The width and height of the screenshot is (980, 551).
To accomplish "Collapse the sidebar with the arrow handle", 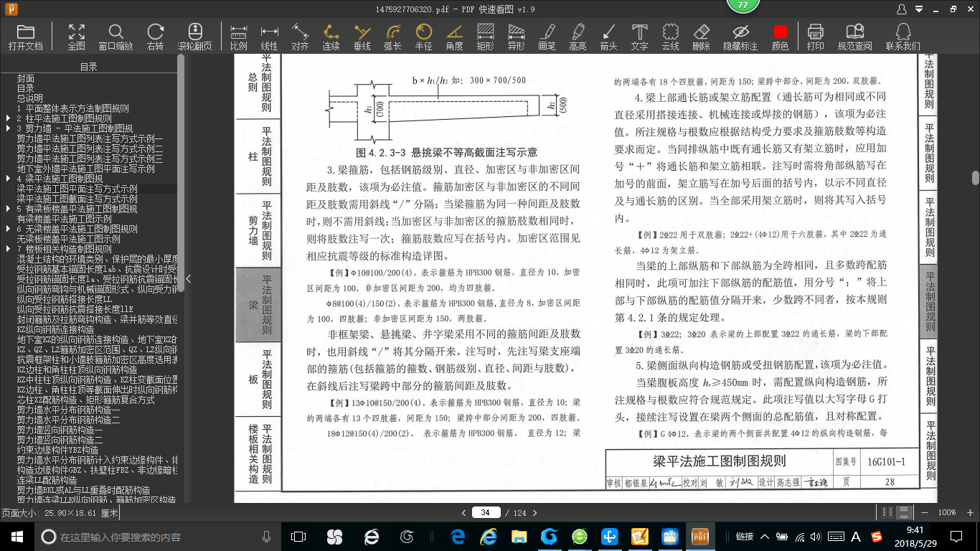I will (188, 278).
